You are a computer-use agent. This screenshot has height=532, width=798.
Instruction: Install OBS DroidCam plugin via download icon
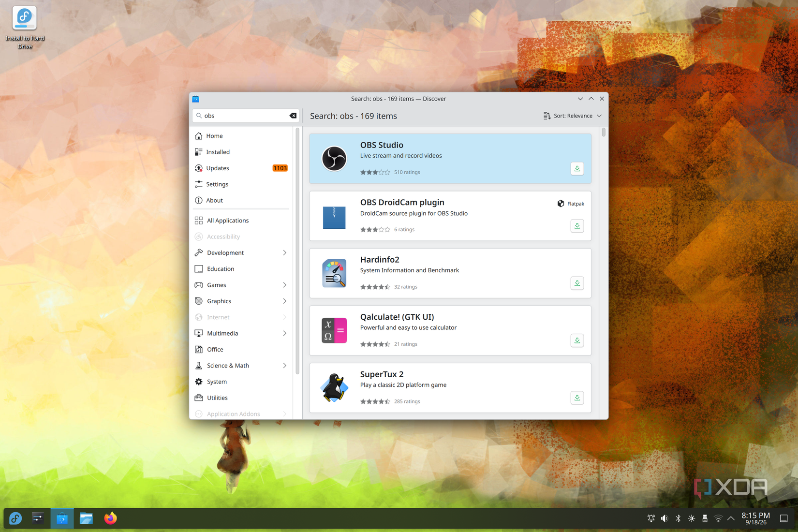577,226
